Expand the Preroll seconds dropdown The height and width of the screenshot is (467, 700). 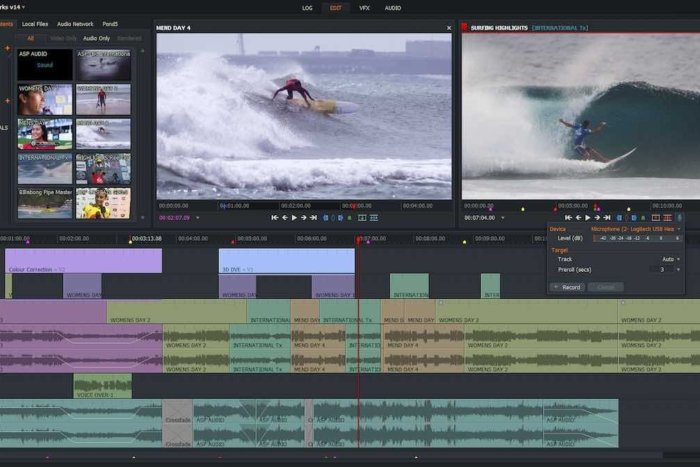[678, 270]
